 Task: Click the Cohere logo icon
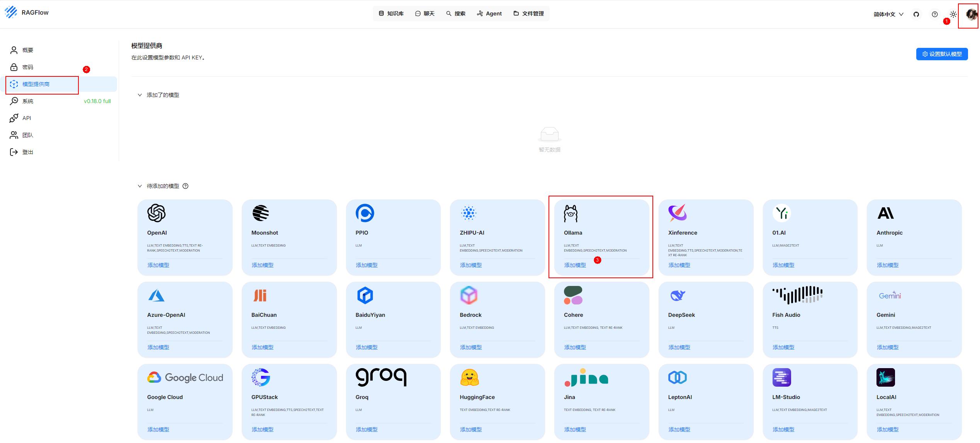pos(573,296)
